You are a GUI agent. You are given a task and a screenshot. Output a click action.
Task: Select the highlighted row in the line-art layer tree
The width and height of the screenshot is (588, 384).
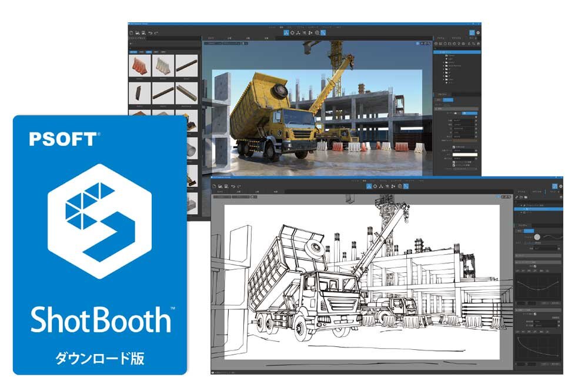(x=539, y=209)
